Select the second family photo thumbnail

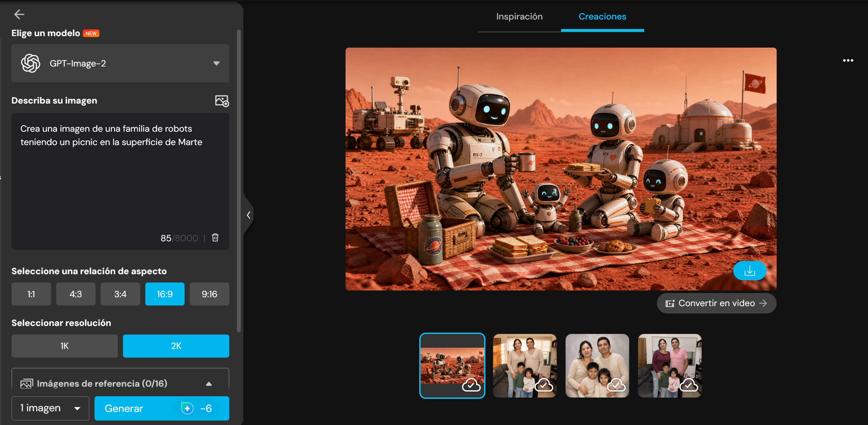click(x=597, y=366)
